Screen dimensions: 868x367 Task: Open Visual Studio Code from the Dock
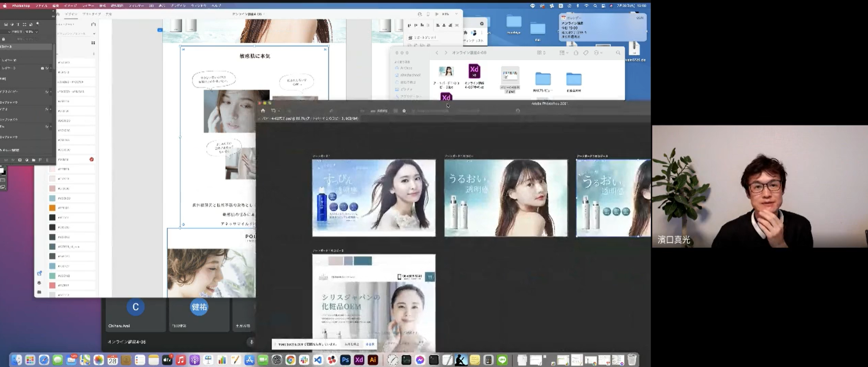[318, 360]
